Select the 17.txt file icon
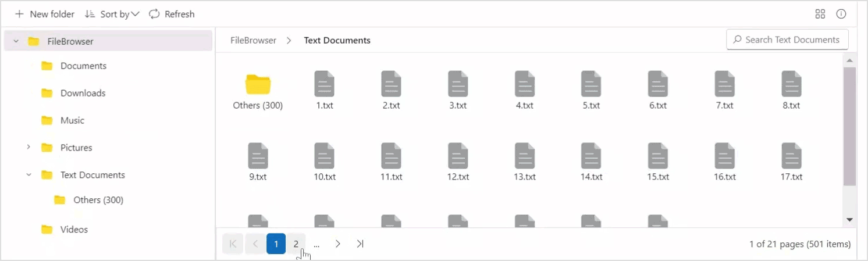868x261 pixels. tap(791, 155)
